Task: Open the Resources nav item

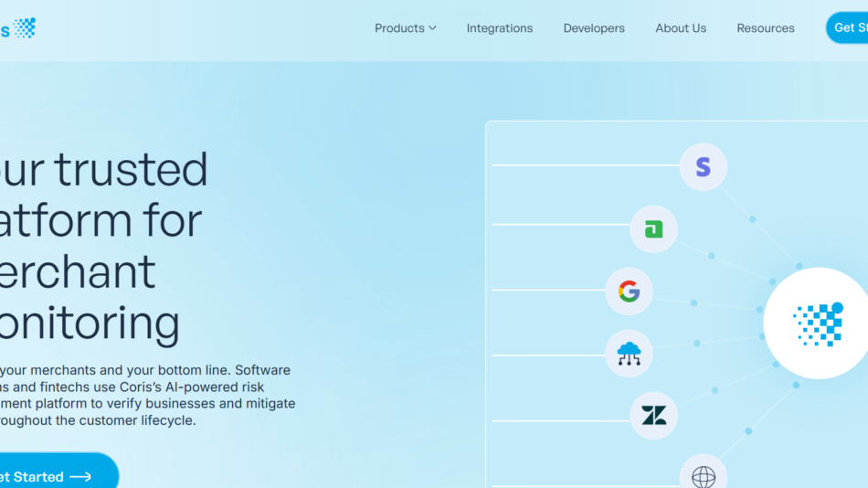Action: [766, 28]
